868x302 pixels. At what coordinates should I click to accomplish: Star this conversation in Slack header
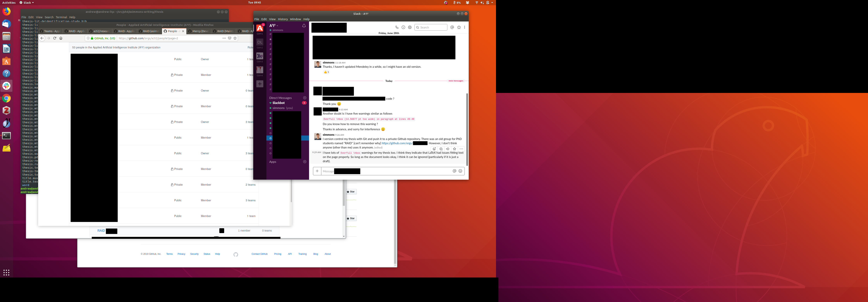(459, 27)
